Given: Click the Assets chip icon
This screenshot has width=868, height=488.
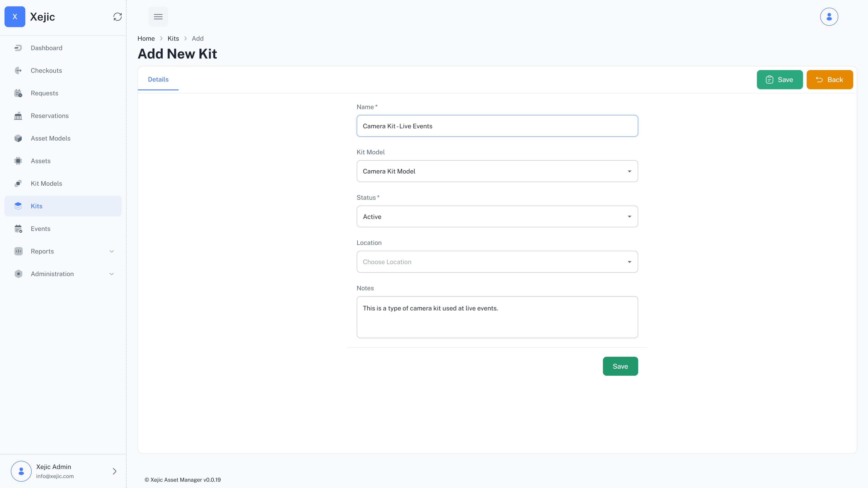Looking at the screenshot, I should 18,161.
